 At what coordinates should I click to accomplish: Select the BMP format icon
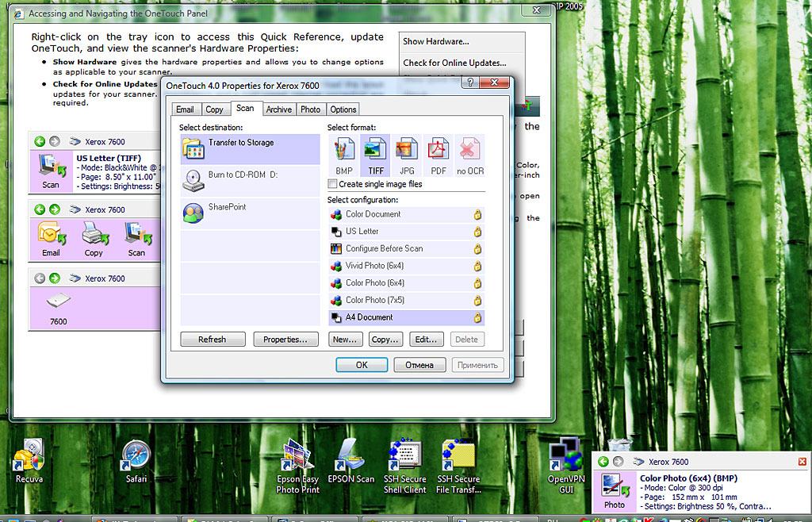(x=344, y=155)
